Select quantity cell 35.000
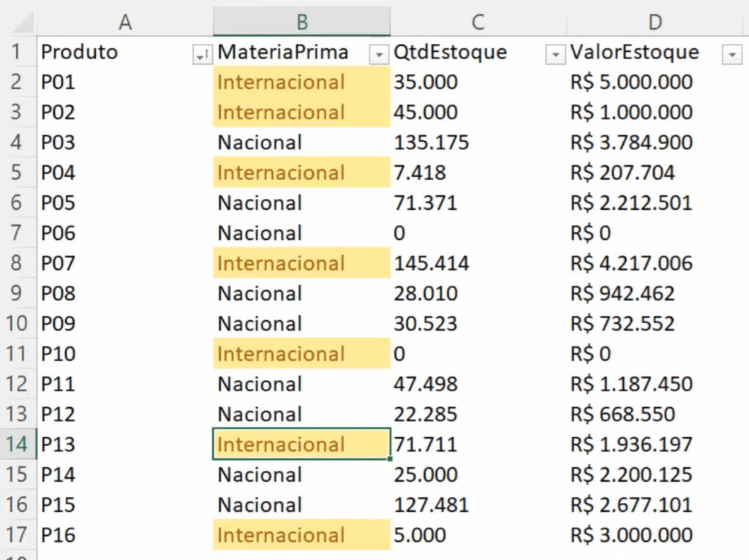This screenshot has height=560, width=749. click(x=478, y=82)
